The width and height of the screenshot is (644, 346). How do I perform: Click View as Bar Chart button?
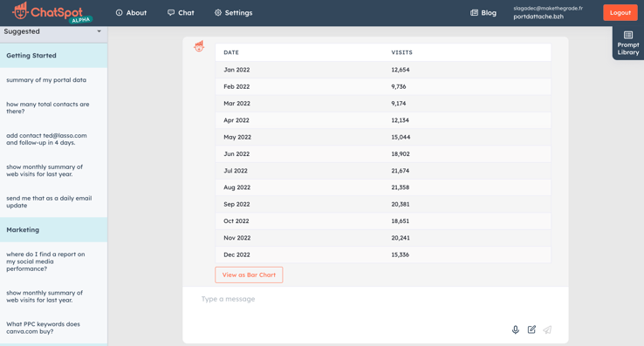coord(249,275)
